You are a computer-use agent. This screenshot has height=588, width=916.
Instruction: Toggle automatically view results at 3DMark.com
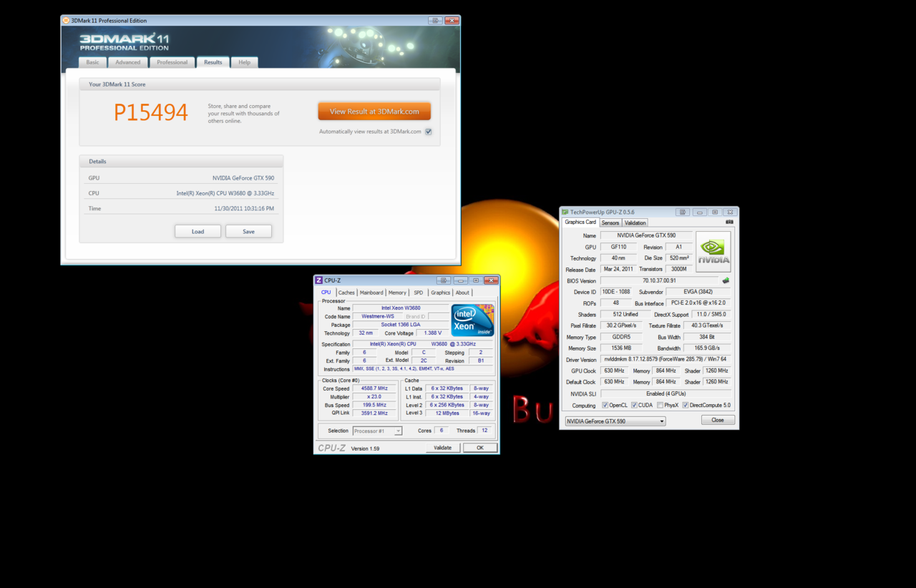(x=429, y=132)
